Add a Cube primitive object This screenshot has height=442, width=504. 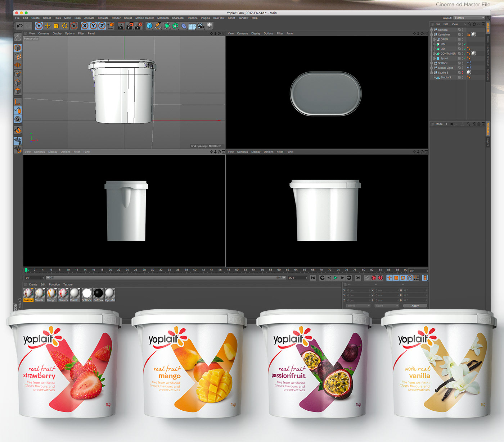(x=149, y=26)
